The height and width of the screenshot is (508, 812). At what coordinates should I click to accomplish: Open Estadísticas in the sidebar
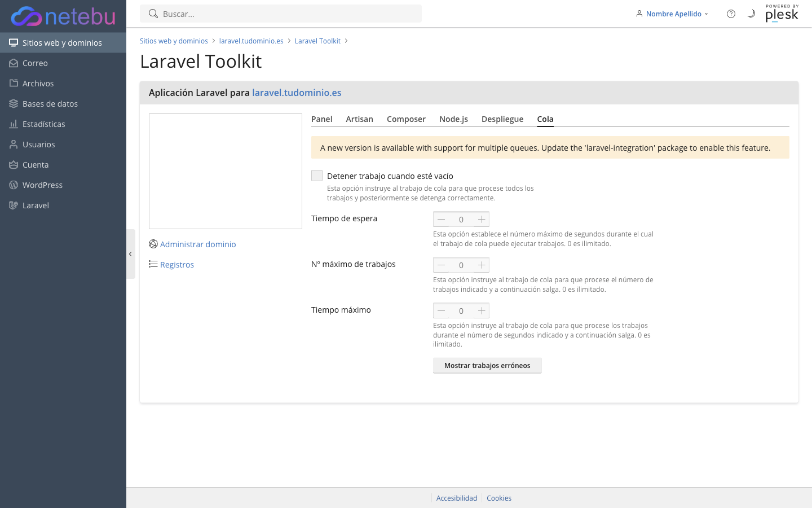(x=63, y=124)
